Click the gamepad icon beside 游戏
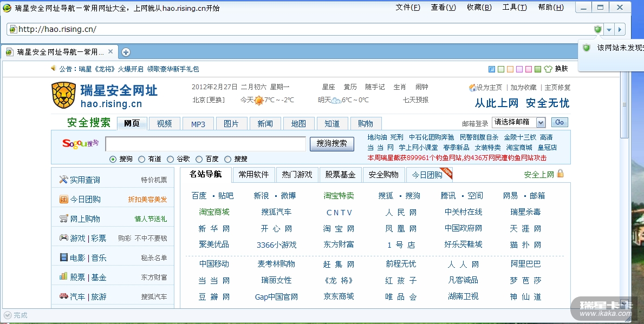This screenshot has height=324, width=644. point(63,237)
